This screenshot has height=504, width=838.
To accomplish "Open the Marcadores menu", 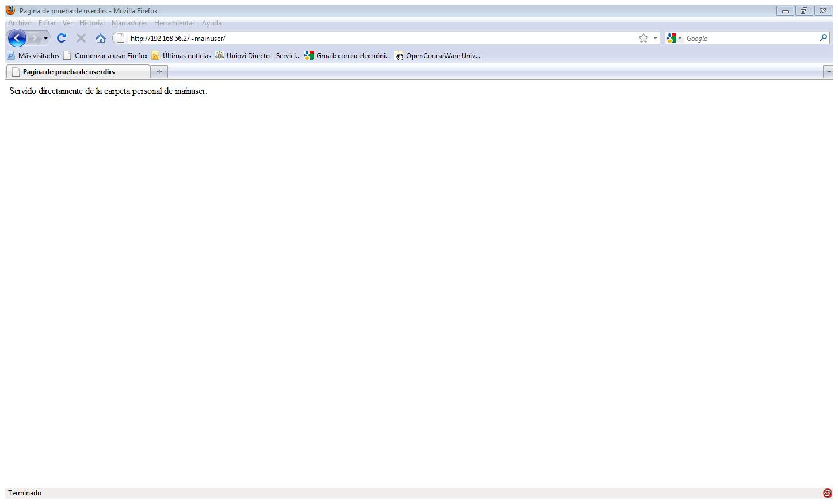I will point(129,23).
